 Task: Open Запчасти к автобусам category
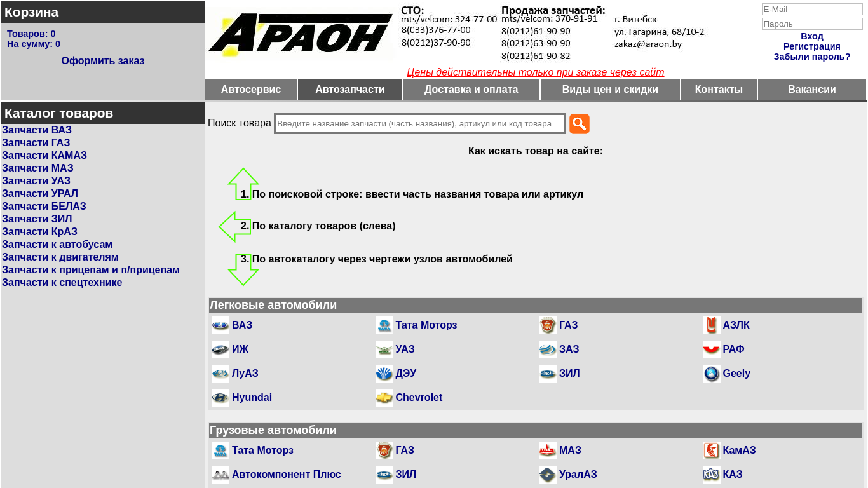click(x=57, y=245)
